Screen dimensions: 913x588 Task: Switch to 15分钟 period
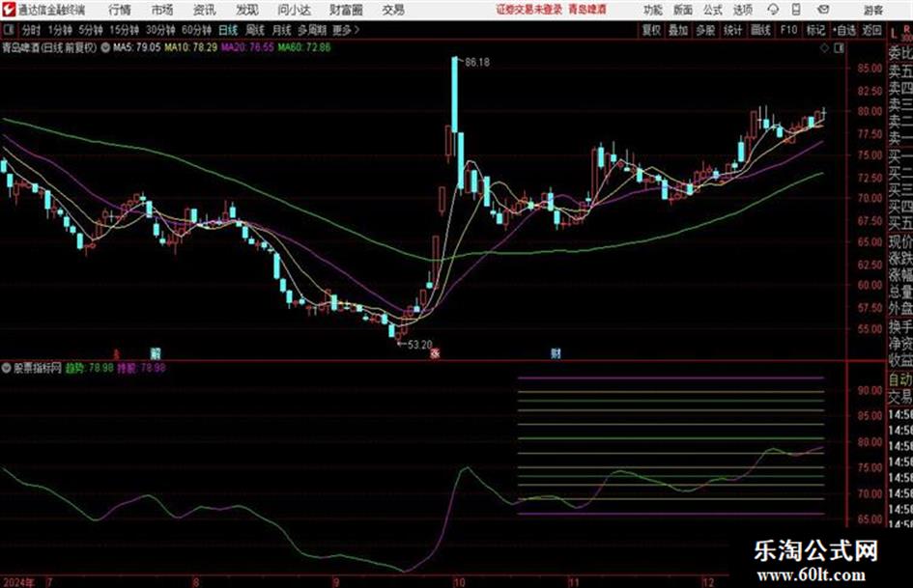pyautogui.click(x=124, y=30)
